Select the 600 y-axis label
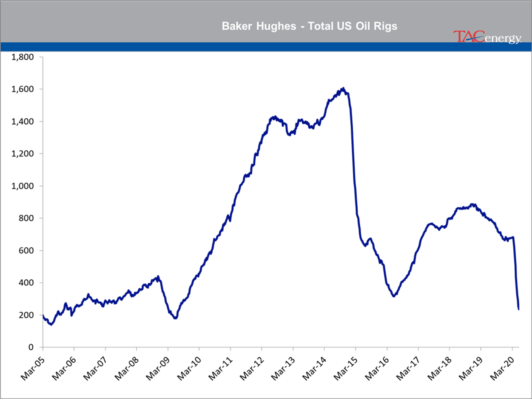532x399 pixels. (26, 250)
